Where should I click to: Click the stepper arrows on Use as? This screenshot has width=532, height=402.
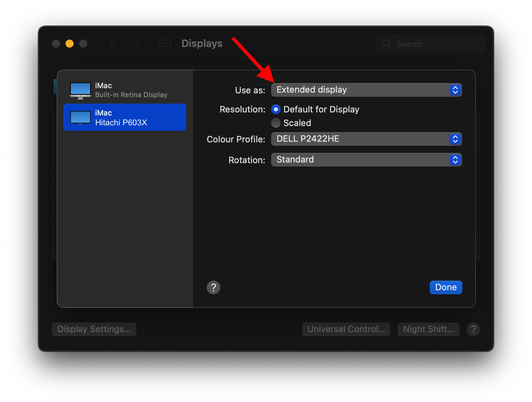(x=455, y=90)
